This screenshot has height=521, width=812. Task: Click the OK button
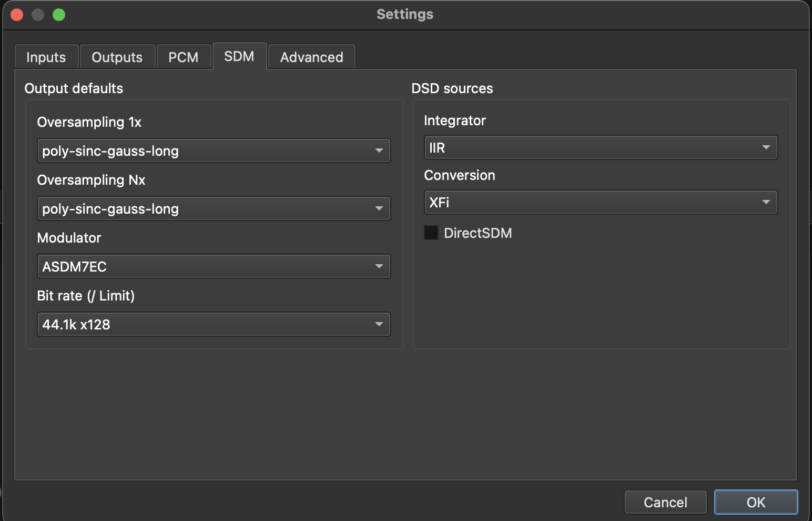point(756,502)
